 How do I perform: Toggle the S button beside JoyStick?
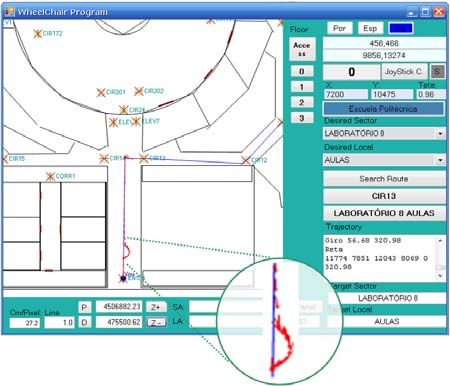tap(437, 71)
